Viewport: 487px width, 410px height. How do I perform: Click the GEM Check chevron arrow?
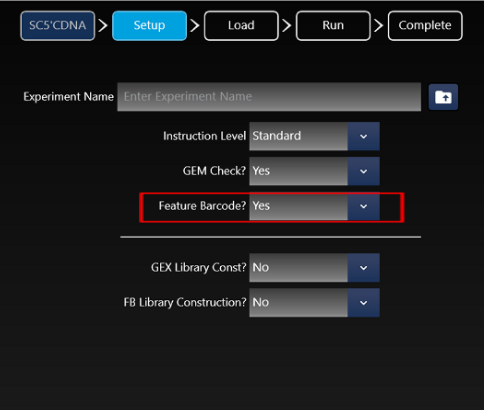363,171
